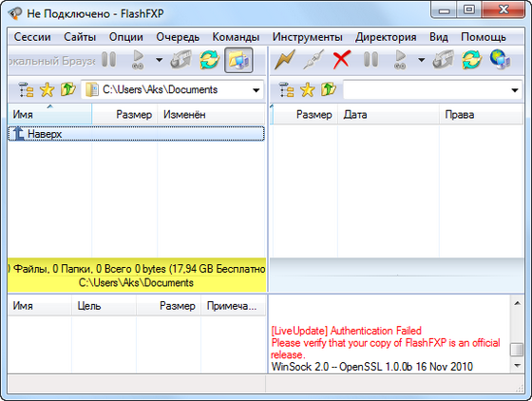Expand the right pane play button dropdown arrow
This screenshot has width=532, height=401.
click(x=421, y=60)
